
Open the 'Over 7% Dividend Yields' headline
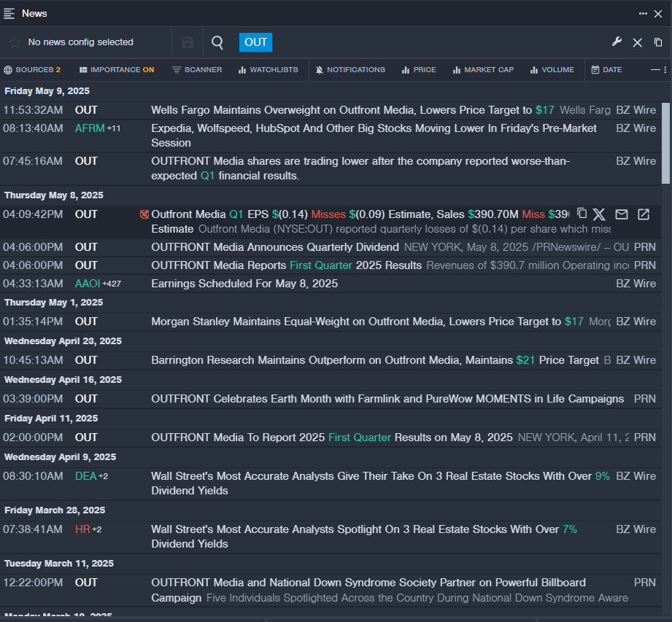click(x=364, y=537)
